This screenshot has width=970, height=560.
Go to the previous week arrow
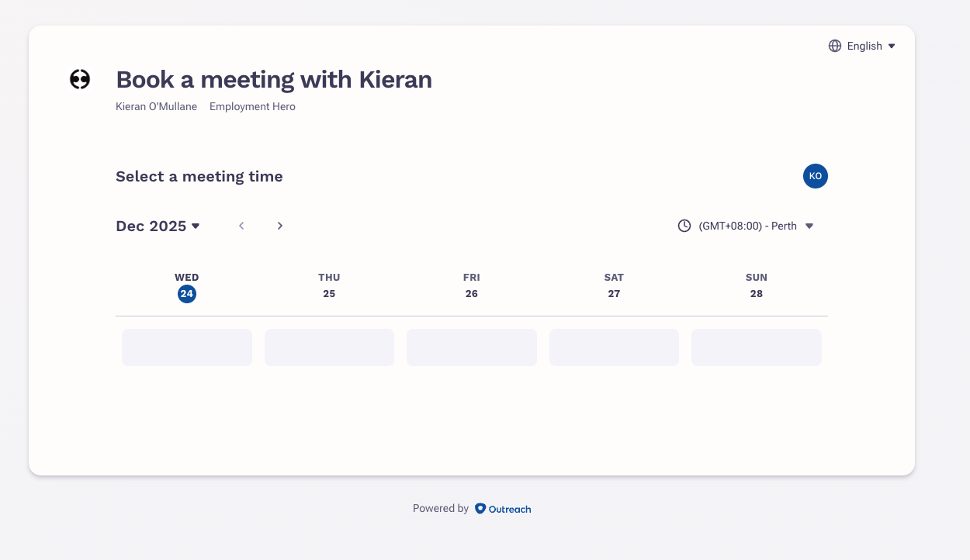coord(241,226)
